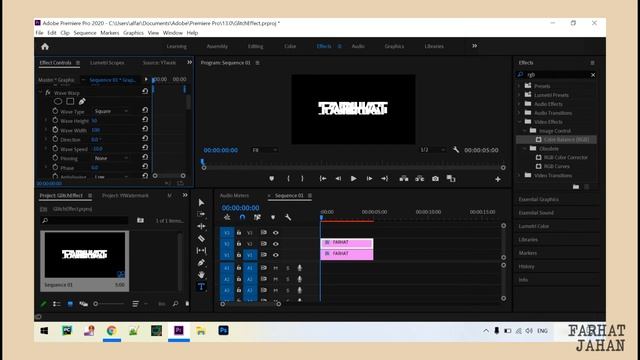This screenshot has width=640, height=360.
Task: Click Mark Out bracket button
Action: coord(302,179)
